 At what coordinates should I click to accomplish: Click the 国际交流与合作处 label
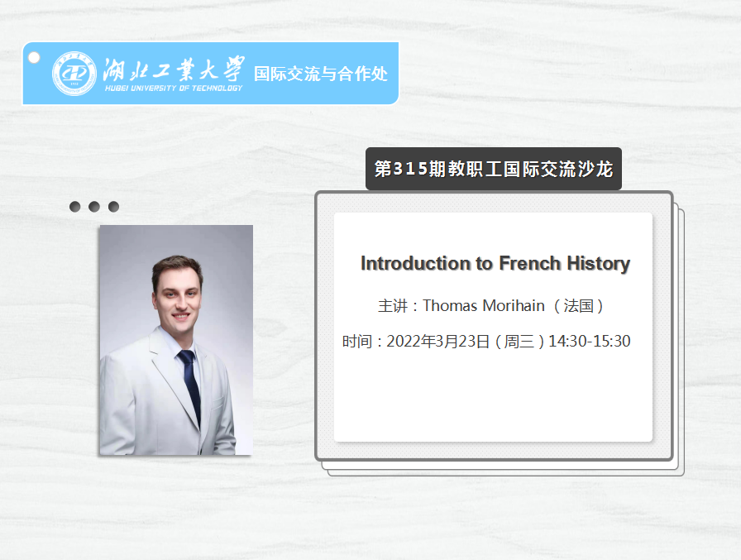point(320,74)
